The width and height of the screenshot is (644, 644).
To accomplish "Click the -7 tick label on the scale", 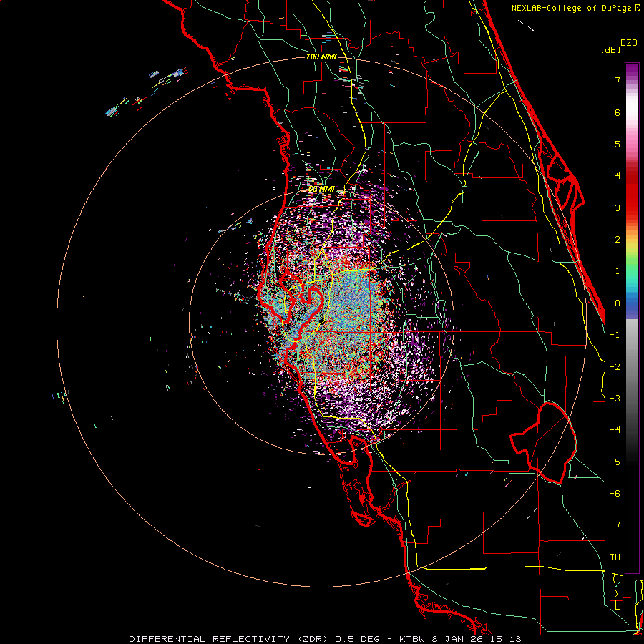I will [615, 525].
